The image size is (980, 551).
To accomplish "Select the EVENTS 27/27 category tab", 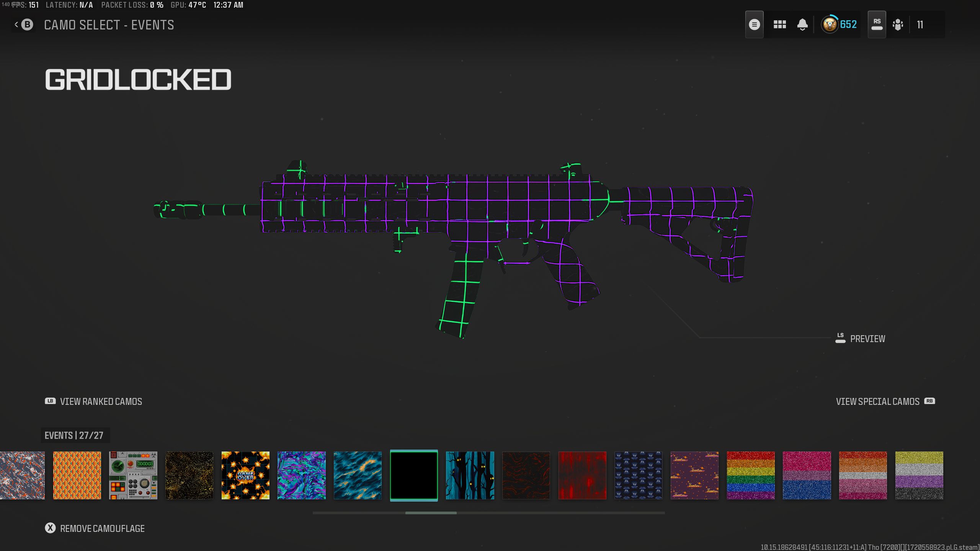I will pos(75,435).
